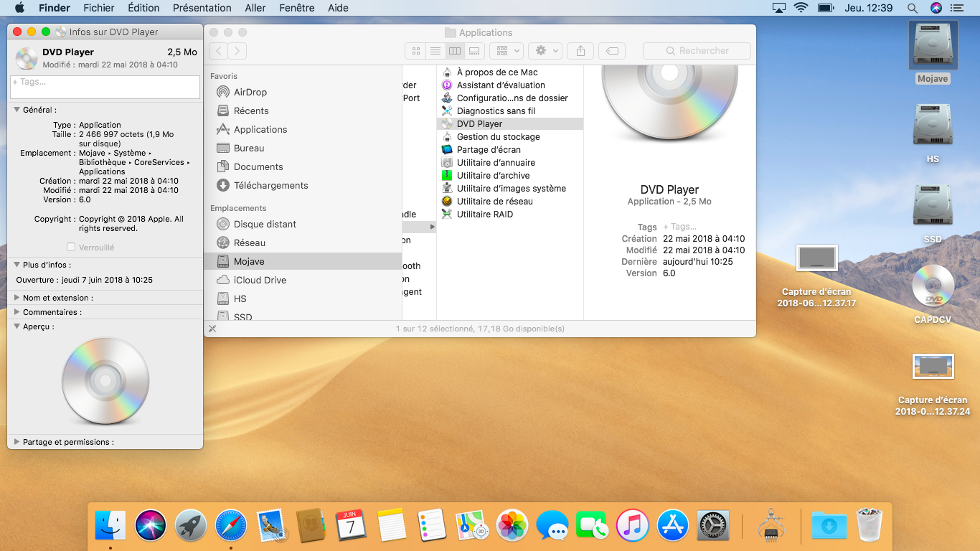Viewport: 980px width, 551px height.
Task: Open Spotlight search in menu bar
Action: [x=913, y=8]
